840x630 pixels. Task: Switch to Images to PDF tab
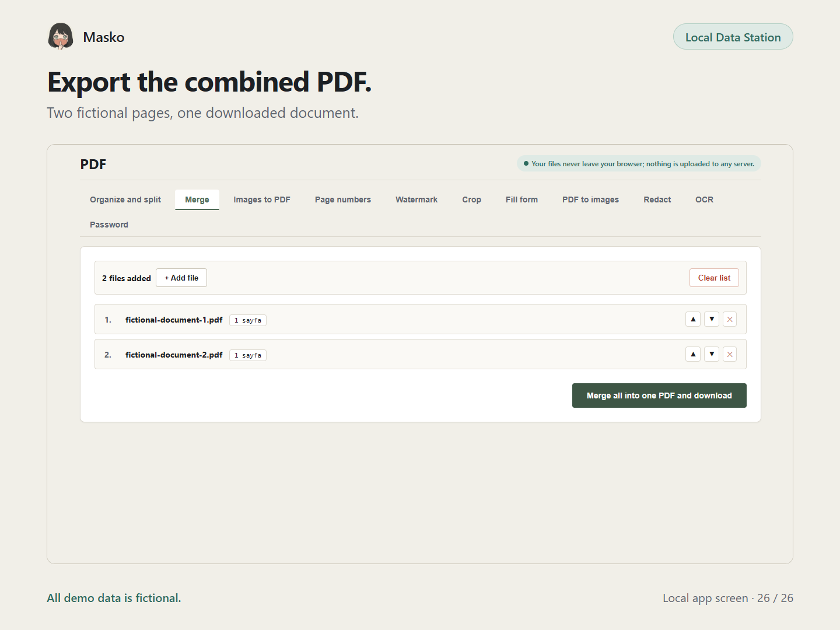(x=262, y=199)
